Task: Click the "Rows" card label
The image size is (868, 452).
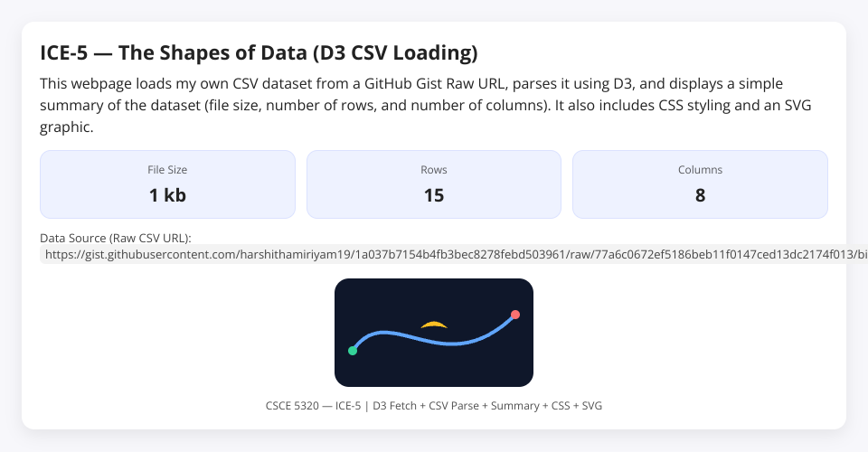Action: click(x=434, y=169)
